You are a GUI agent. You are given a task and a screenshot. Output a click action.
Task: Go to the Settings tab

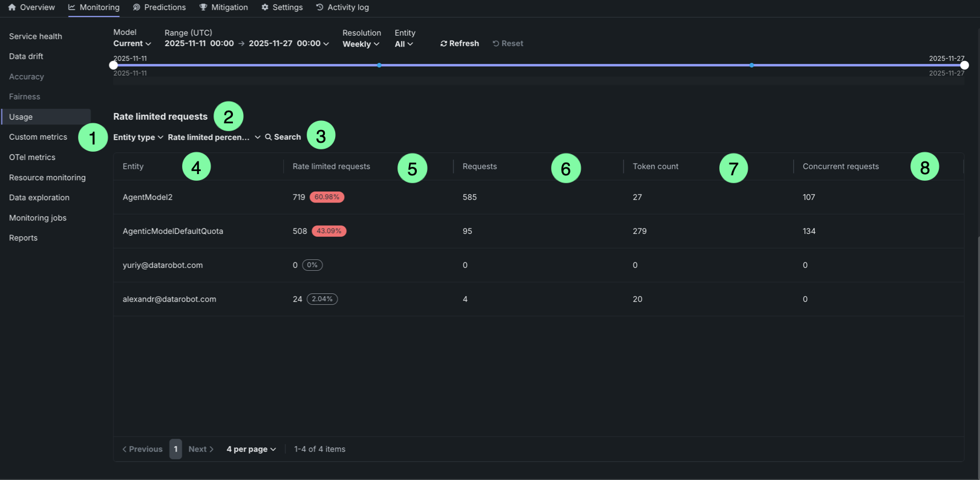[x=282, y=7]
